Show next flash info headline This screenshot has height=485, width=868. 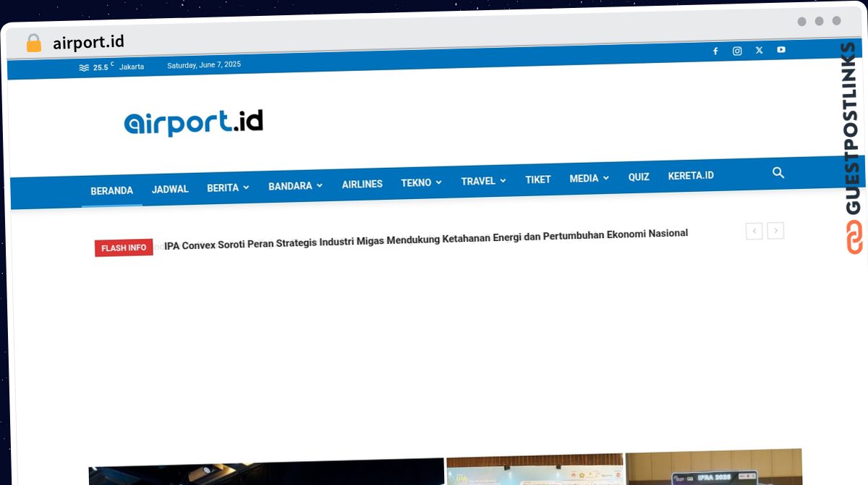(775, 231)
